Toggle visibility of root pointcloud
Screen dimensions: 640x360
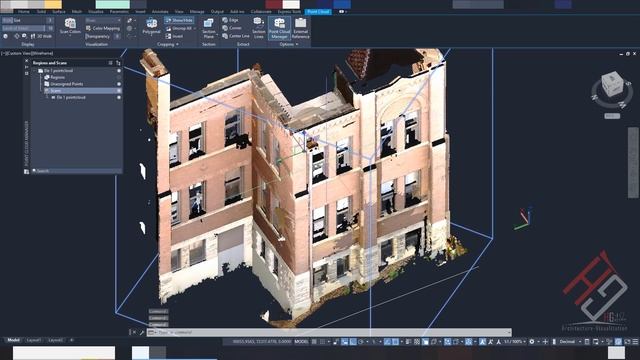[x=119, y=71]
